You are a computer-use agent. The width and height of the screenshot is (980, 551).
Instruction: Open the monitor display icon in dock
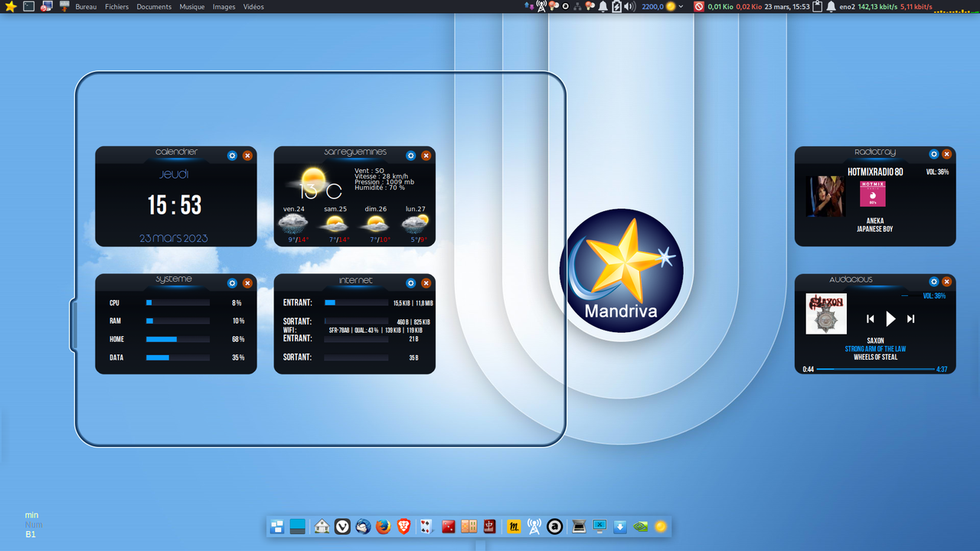pyautogui.click(x=599, y=527)
